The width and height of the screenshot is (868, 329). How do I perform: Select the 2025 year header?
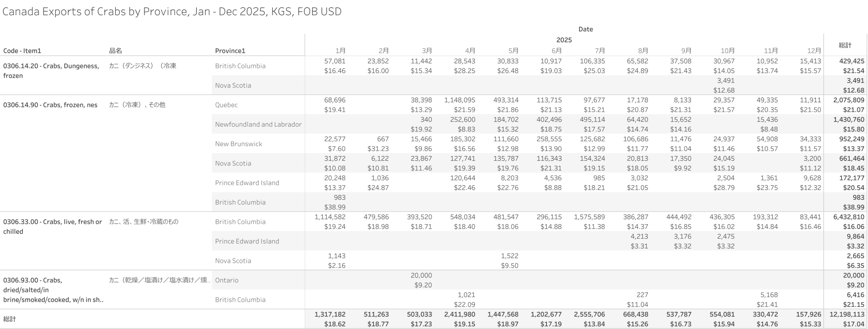pos(564,40)
